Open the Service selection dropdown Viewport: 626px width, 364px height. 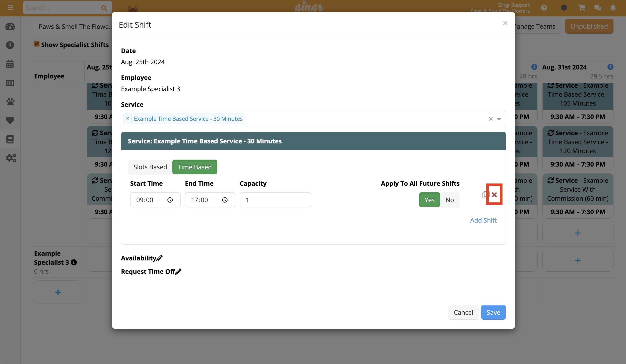(x=499, y=119)
